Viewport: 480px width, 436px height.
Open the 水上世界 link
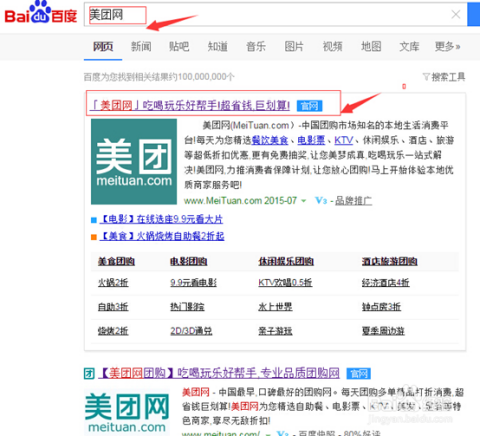(x=275, y=307)
